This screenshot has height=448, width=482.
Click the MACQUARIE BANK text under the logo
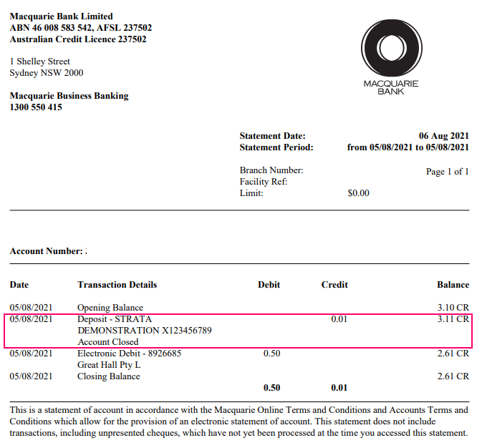(390, 87)
